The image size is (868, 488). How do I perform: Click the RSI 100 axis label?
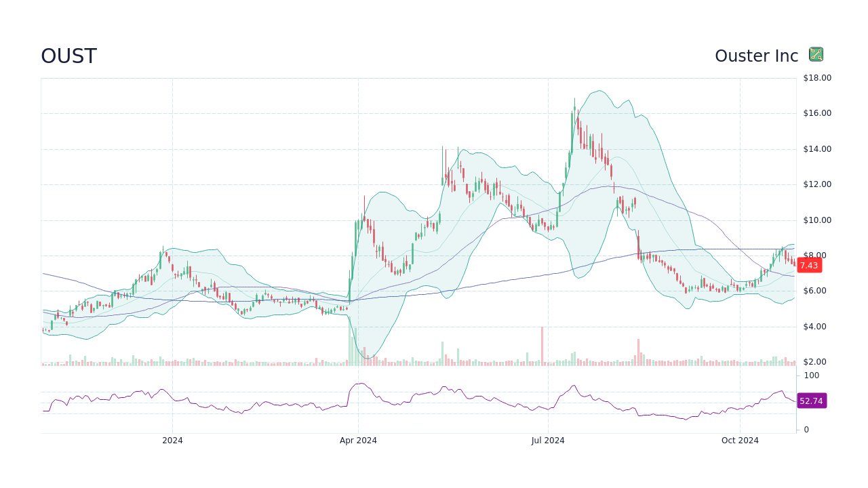click(x=812, y=375)
